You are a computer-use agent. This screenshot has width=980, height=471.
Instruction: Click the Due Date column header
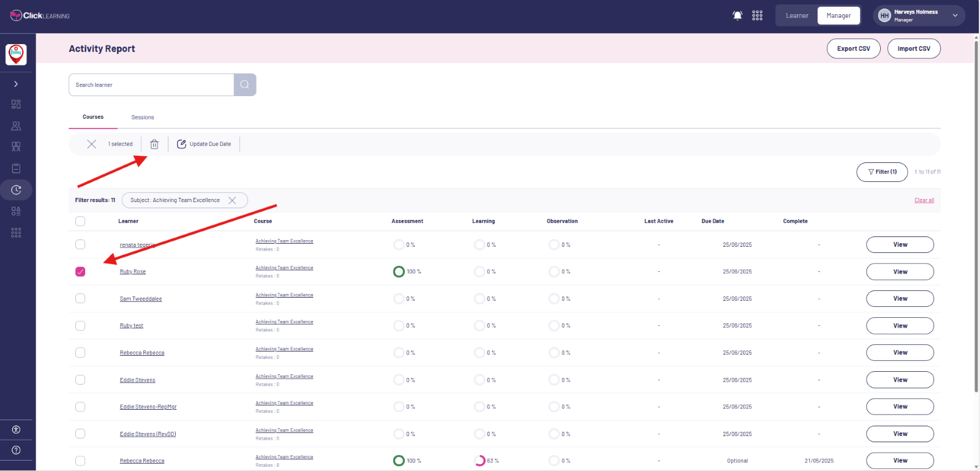tap(712, 221)
